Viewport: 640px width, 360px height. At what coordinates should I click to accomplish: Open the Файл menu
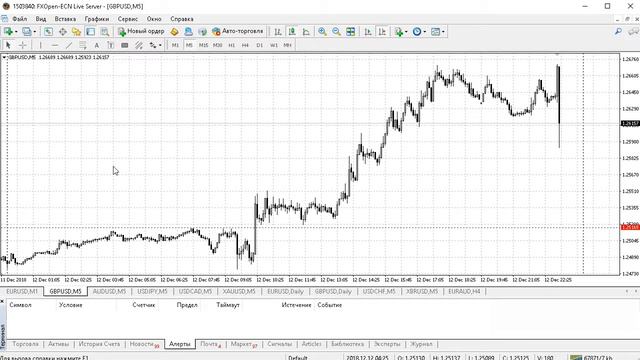coord(19,19)
